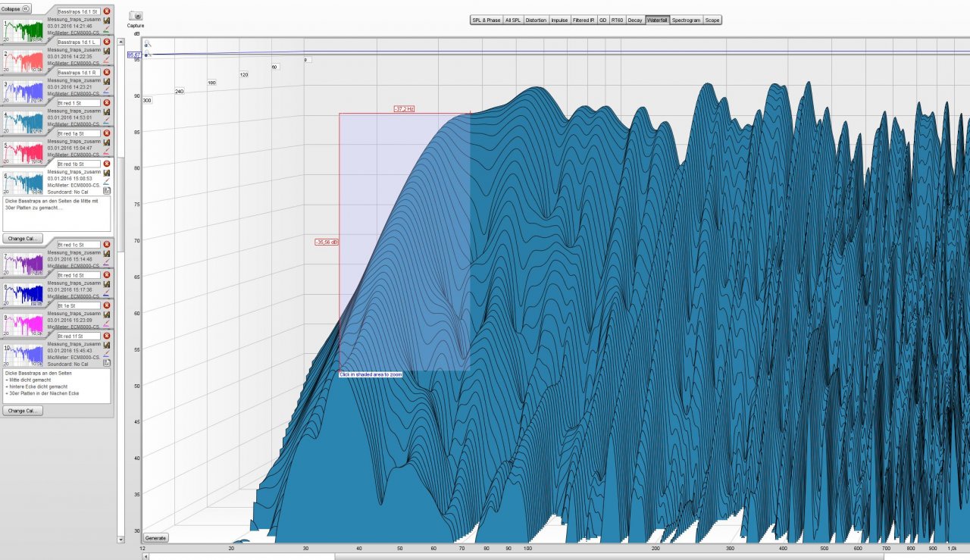This screenshot has height=560, width=970.
Task: Select the Waterfall tab
Action: (x=657, y=20)
